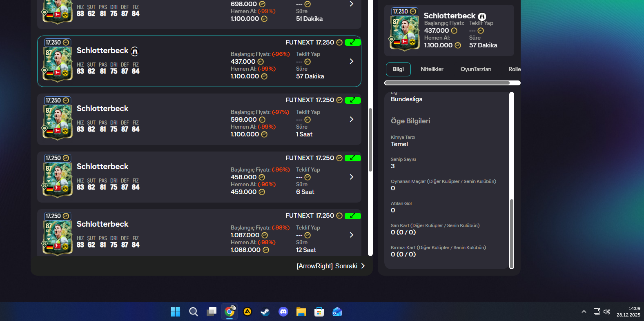
Task: Click the 'Atılan Gol' label
Action: pos(401,203)
